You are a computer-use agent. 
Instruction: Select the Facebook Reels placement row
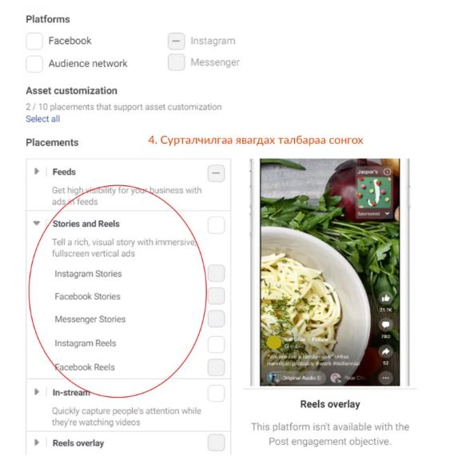pos(129,367)
